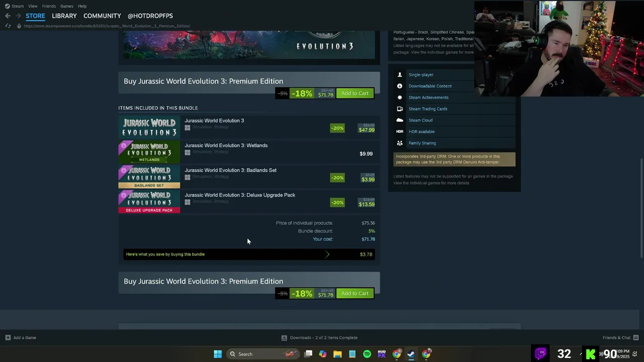Screen dimensions: 644x362
Task: Open the View menu
Action: [x=33, y=6]
